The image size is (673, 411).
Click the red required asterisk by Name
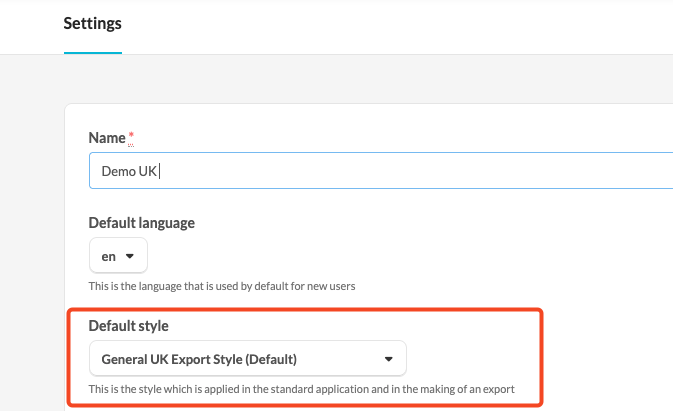tap(131, 134)
